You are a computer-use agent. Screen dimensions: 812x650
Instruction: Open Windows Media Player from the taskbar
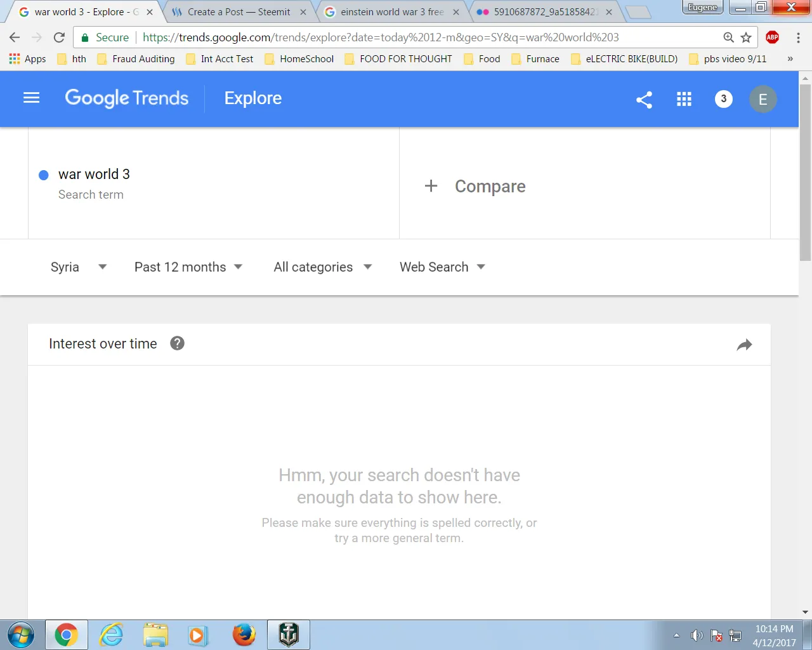pos(198,635)
